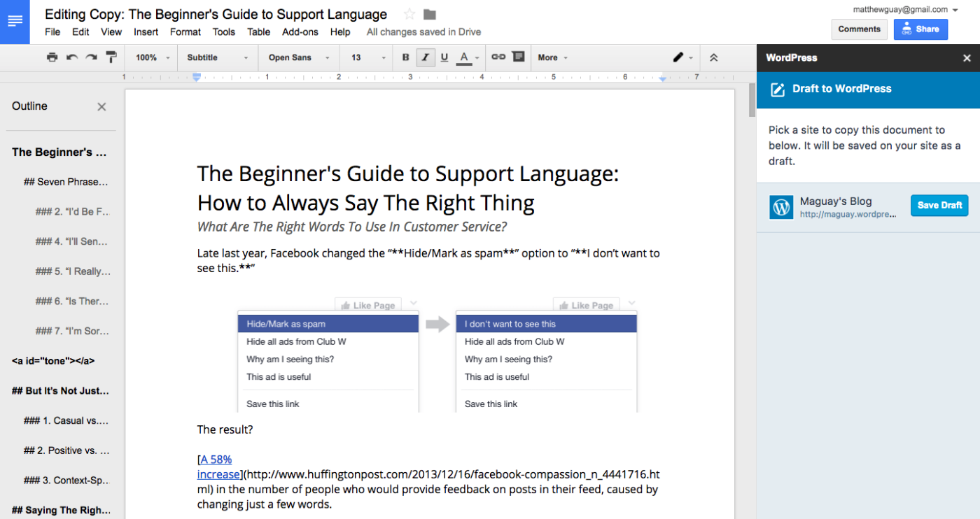
Task: Open the Format menu
Action: [185, 31]
